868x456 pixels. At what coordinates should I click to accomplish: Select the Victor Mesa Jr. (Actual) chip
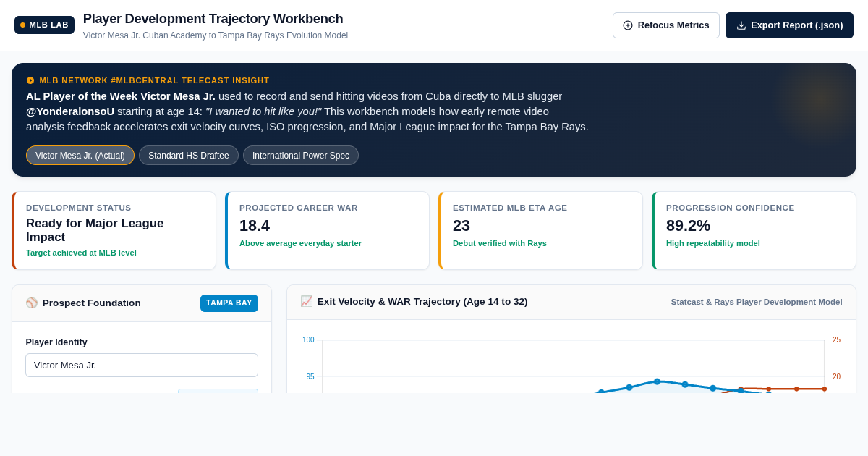pos(80,156)
